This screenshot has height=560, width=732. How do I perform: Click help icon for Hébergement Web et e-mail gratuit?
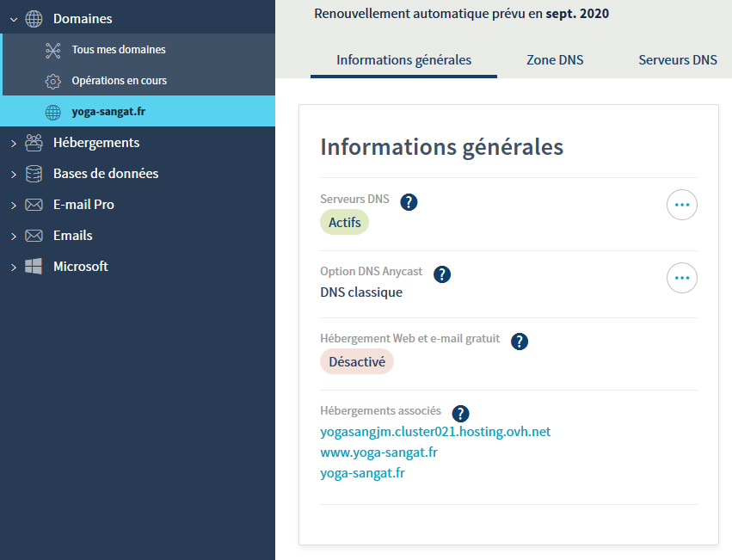click(x=520, y=342)
